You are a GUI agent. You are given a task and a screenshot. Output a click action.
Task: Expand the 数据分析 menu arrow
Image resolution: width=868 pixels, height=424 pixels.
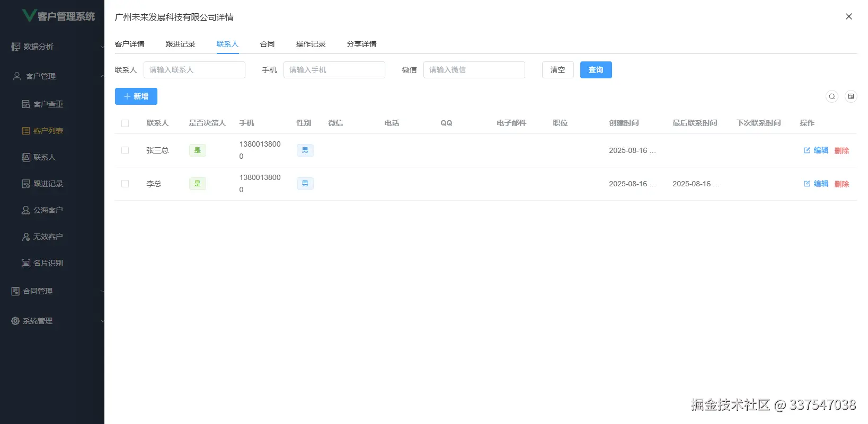coord(102,47)
